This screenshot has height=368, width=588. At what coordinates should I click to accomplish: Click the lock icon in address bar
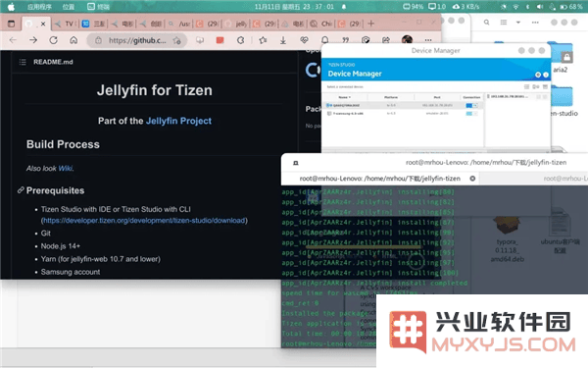(x=98, y=40)
